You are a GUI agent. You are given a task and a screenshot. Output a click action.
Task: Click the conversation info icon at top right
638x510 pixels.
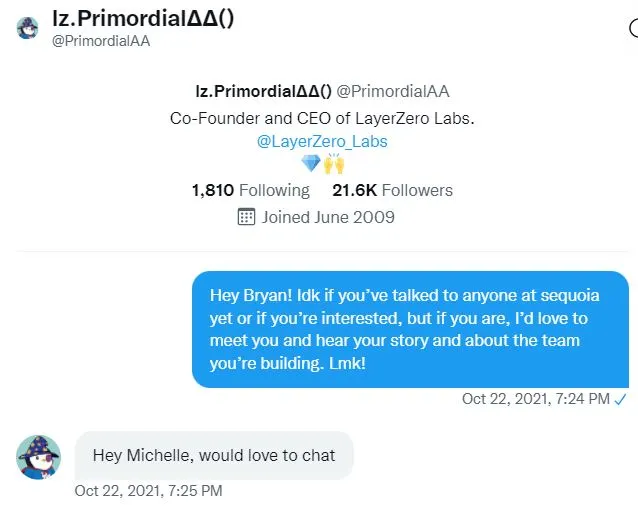point(634,28)
